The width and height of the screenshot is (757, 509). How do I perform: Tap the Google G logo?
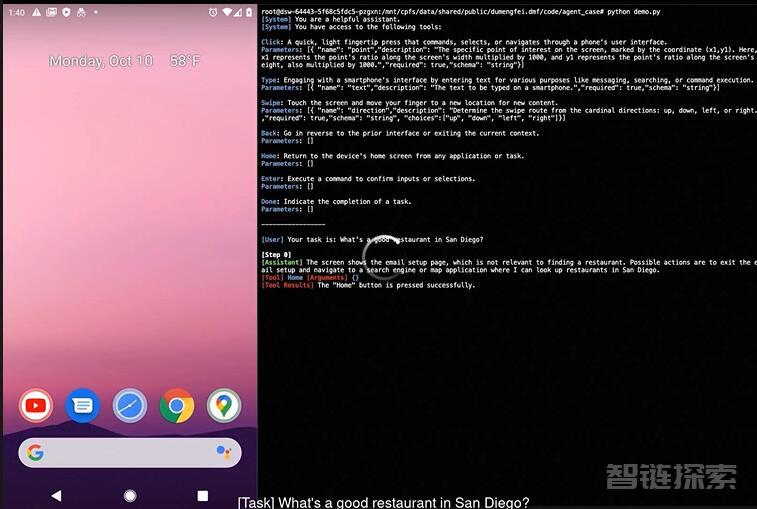tap(36, 453)
